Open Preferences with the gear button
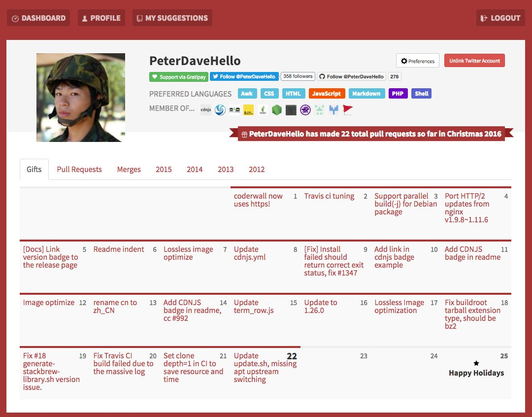 click(x=417, y=61)
